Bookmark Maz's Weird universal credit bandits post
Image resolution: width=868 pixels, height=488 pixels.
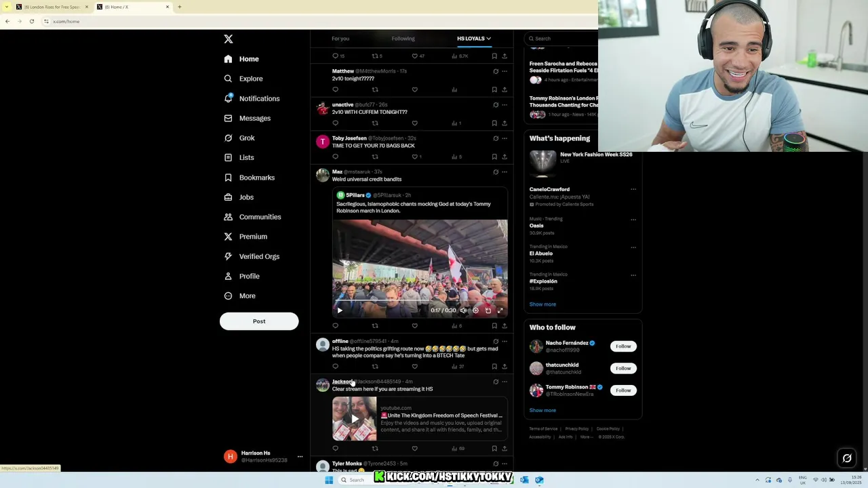(494, 326)
